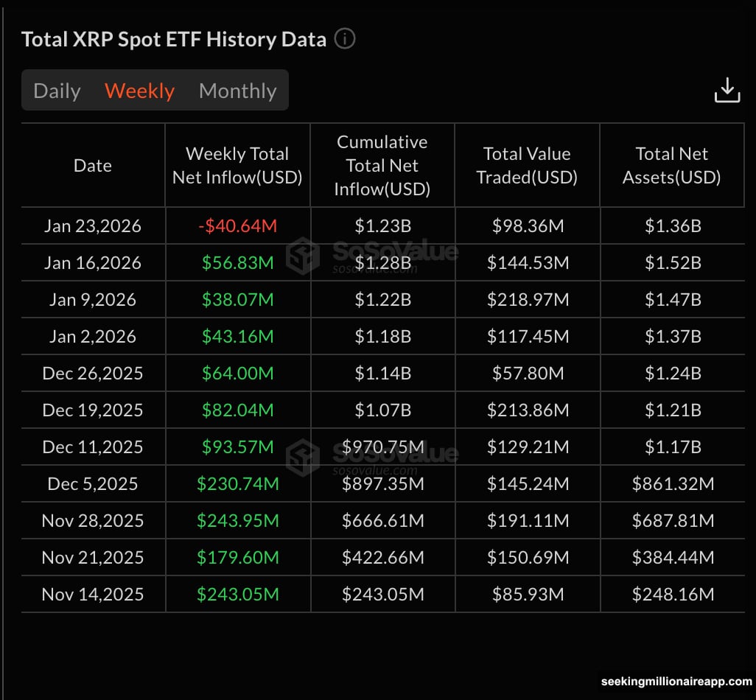The image size is (756, 700).
Task: Switch to the Daily tab
Action: pyautogui.click(x=57, y=90)
